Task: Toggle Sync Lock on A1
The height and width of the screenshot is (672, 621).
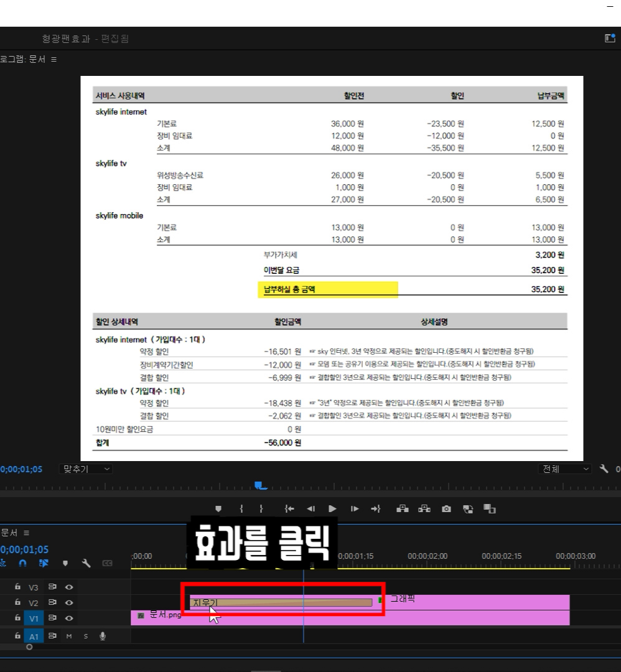Action: [x=52, y=635]
